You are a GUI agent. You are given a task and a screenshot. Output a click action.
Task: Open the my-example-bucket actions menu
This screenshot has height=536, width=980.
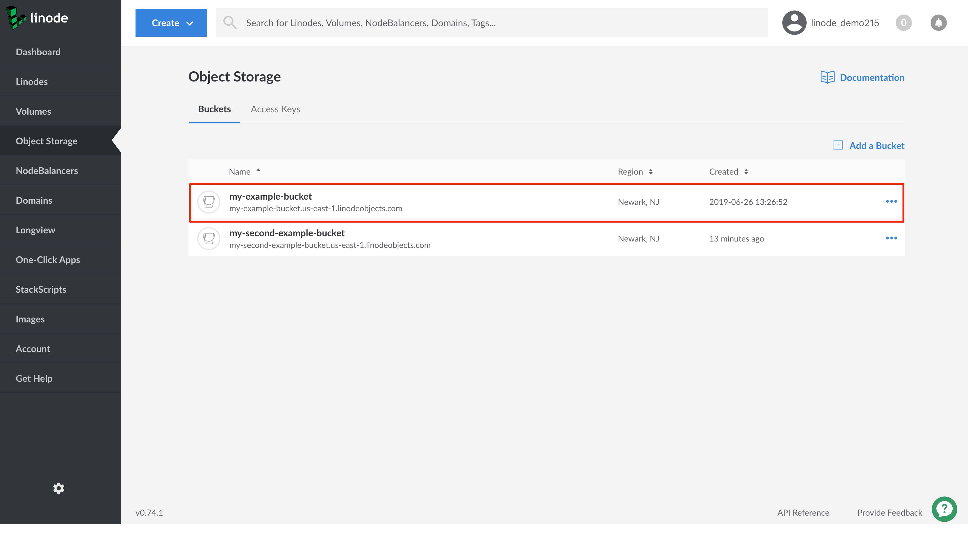(892, 202)
